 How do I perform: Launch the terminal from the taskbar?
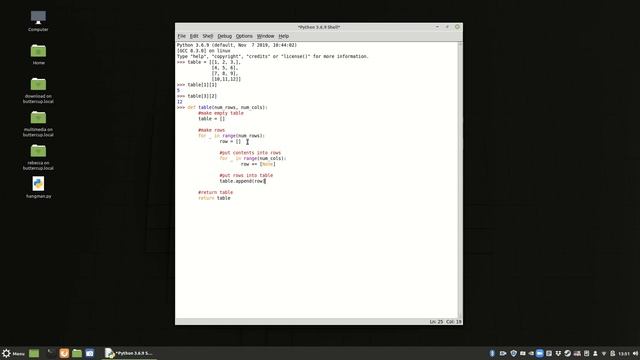point(51,353)
